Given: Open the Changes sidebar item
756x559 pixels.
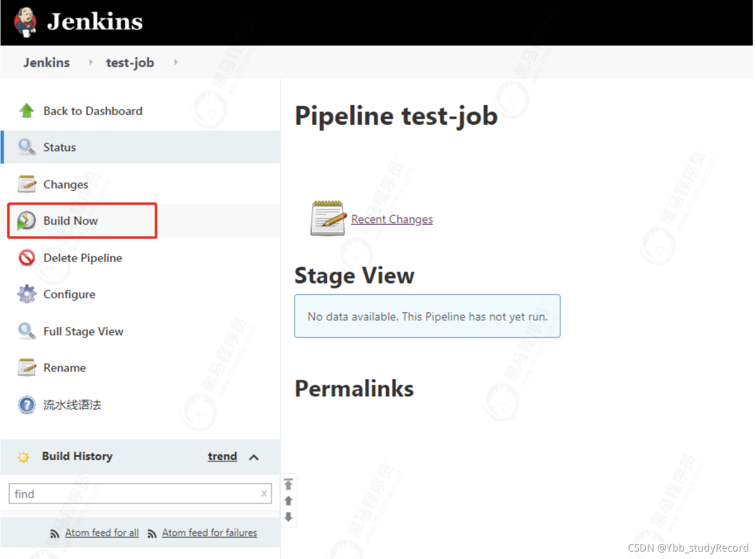Looking at the screenshot, I should (x=65, y=184).
